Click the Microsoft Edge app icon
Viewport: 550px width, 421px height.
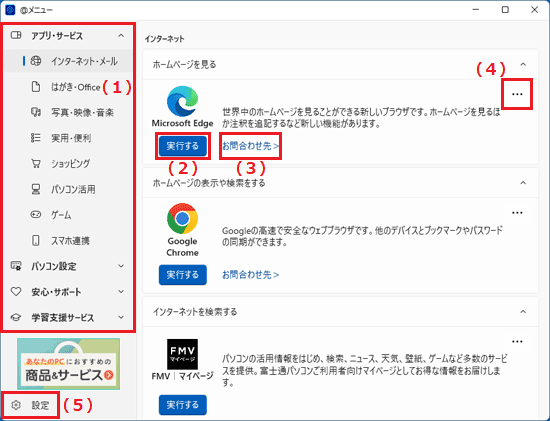[182, 101]
